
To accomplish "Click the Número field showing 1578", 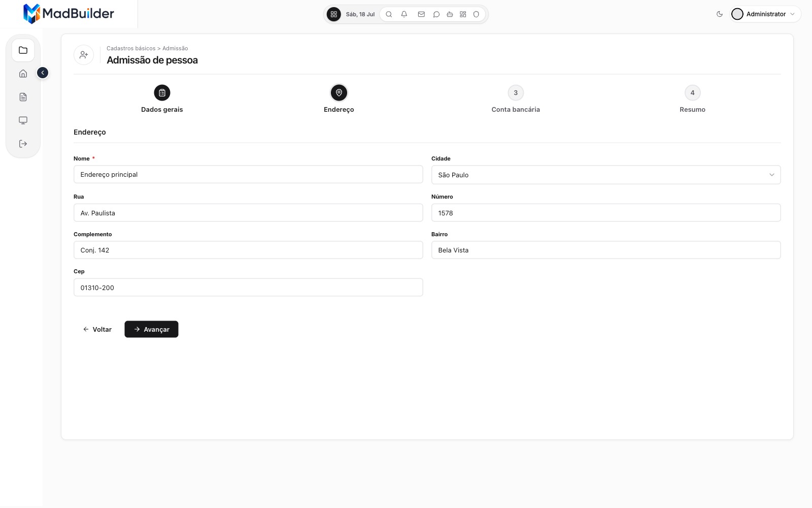I will pyautogui.click(x=606, y=213).
